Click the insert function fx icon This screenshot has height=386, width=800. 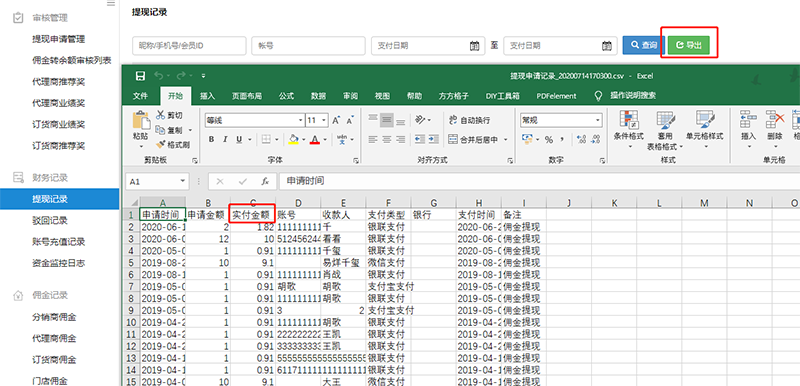coord(265,181)
